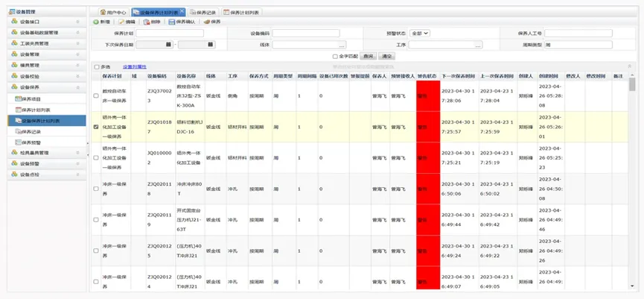
Task: Click the 下一次保养时间 column header
Action: tap(459, 77)
